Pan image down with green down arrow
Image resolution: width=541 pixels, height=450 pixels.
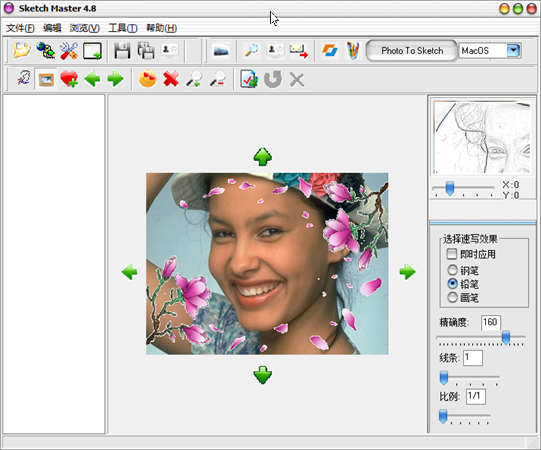tap(263, 375)
